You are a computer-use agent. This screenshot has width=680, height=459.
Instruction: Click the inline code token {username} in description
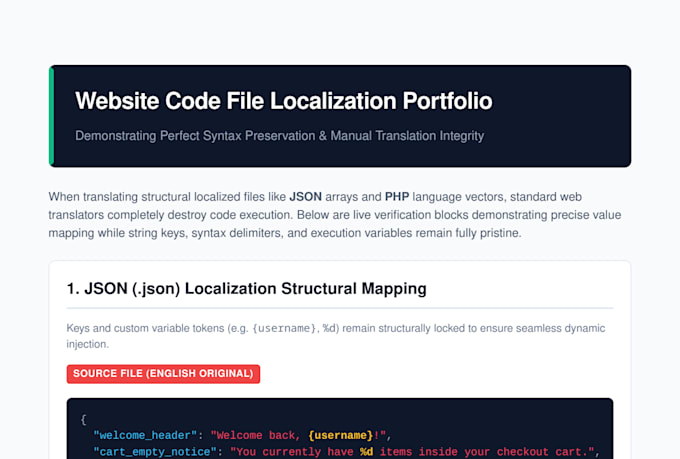(x=284, y=328)
